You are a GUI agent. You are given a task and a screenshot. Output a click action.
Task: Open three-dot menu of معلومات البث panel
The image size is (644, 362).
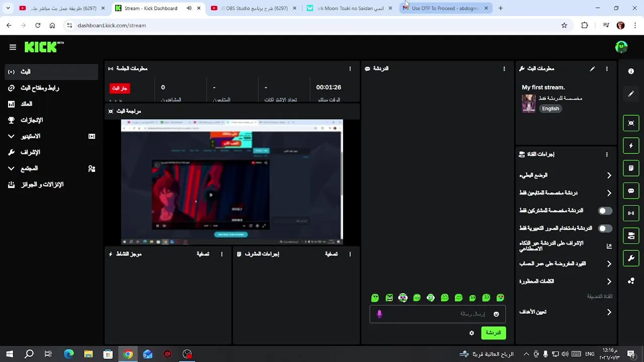point(607,69)
